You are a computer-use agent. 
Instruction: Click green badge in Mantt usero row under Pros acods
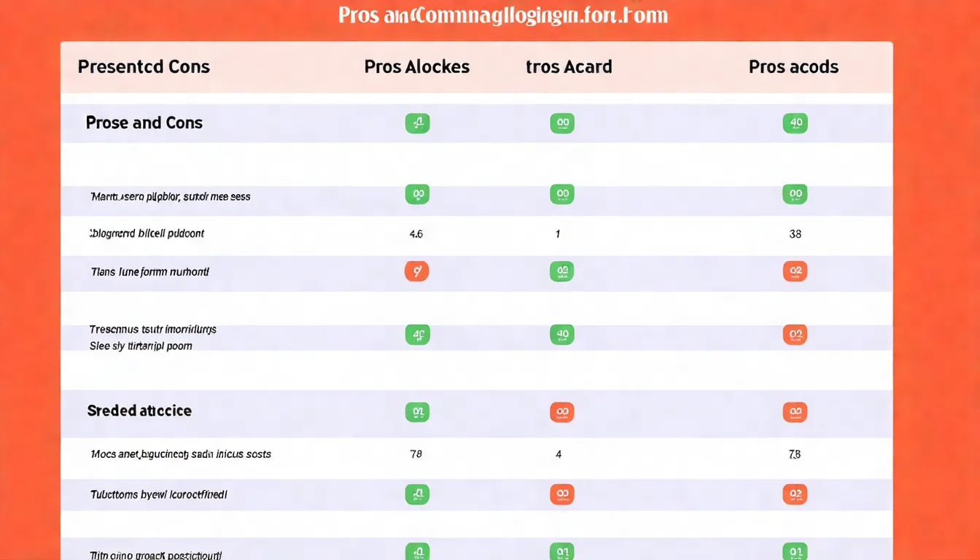pos(795,194)
